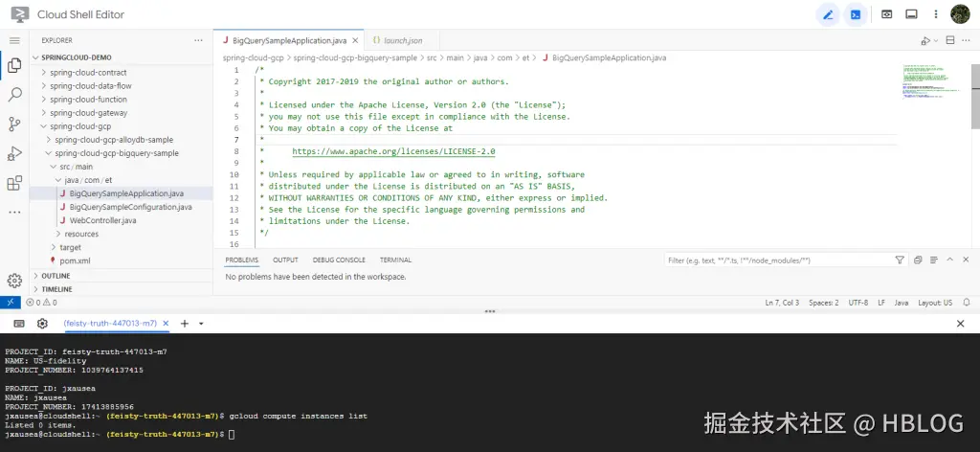Open the Search view icon
Image resolution: width=980 pixels, height=452 pixels.
[14, 95]
